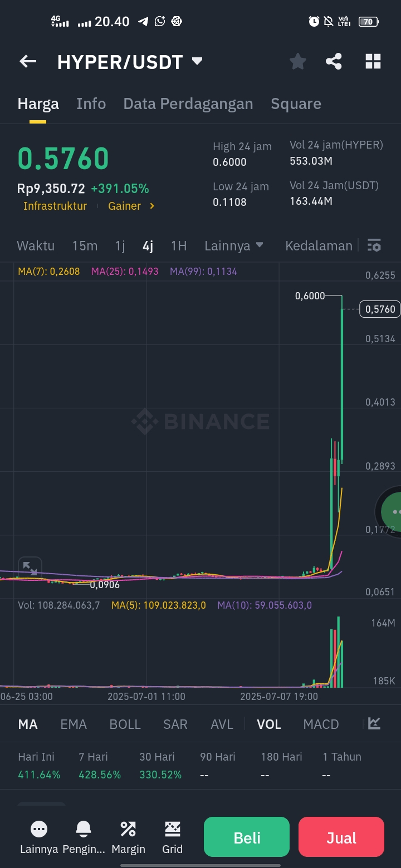Switch to Data Perdagangan tab
Viewport: 401px width, 868px height.
pos(188,103)
